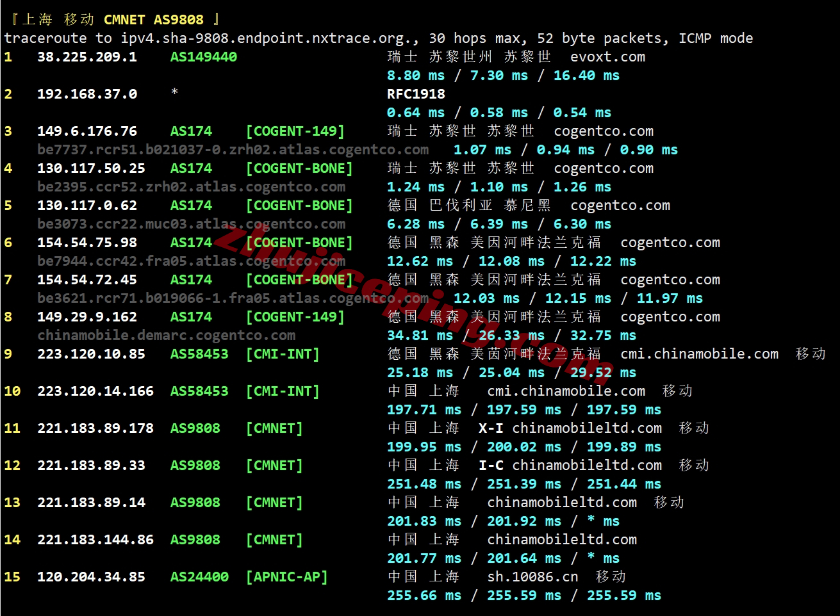Select the [CMI-INT] tag on the 223.120.10.85 row
This screenshot has height=616, width=840.
[283, 354]
